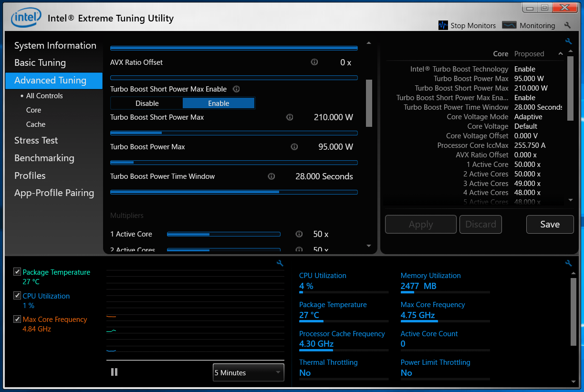Click tuning panel scroll down arrow
The height and width of the screenshot is (392, 584).
(x=368, y=246)
